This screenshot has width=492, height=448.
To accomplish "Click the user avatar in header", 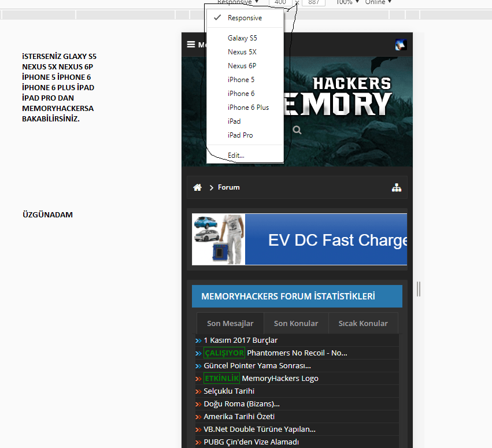I will click(x=401, y=45).
